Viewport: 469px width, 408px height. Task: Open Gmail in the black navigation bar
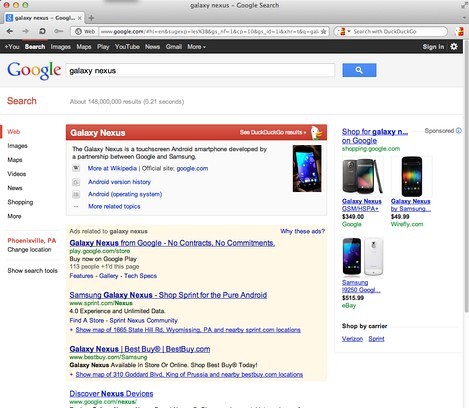(x=173, y=47)
